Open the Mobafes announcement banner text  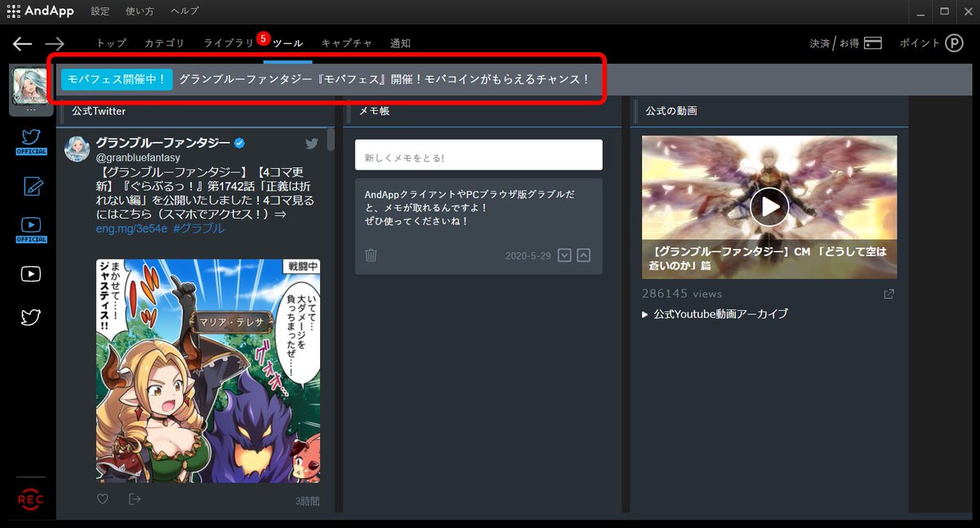384,79
